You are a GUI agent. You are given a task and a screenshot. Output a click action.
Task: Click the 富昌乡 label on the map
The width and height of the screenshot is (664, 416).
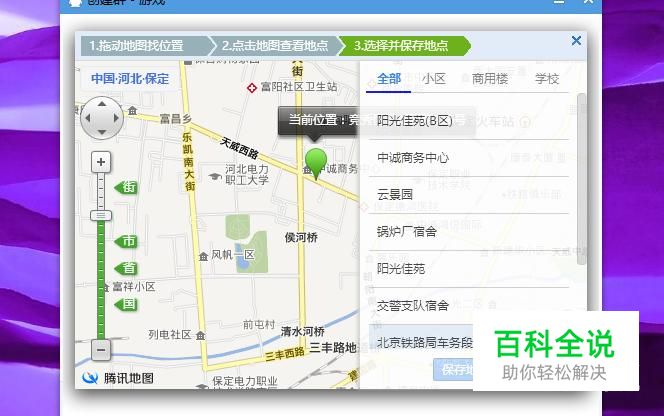click(176, 119)
